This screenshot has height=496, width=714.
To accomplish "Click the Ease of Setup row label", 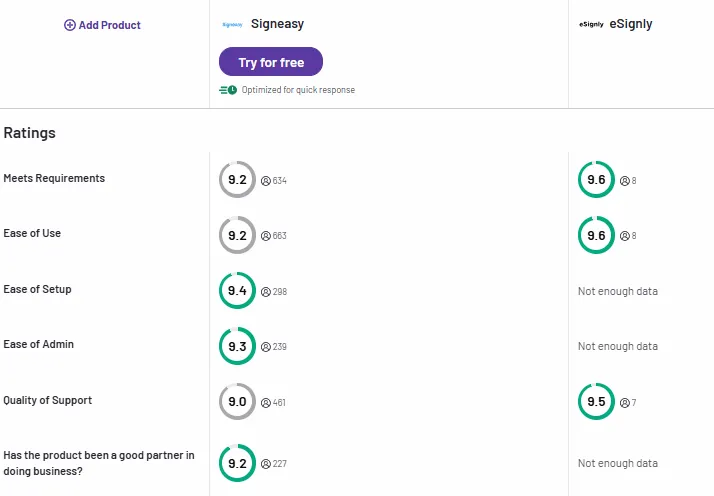I will pos(37,289).
